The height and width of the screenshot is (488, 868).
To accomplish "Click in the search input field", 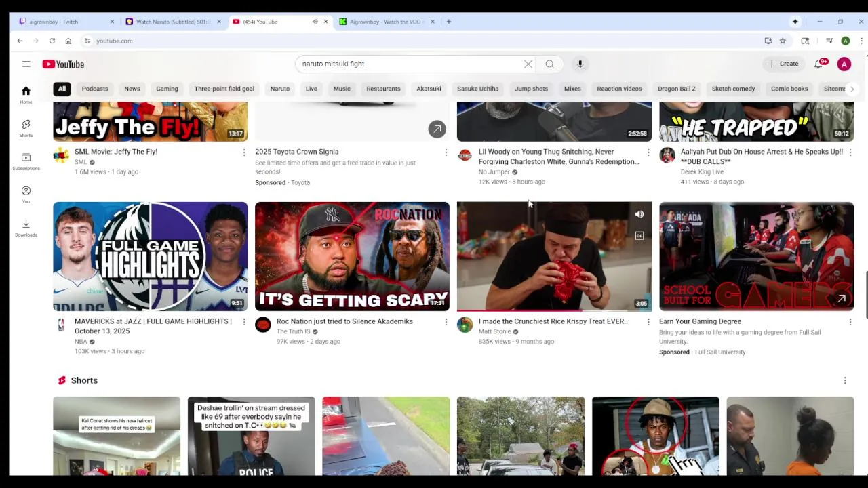I will point(410,64).
